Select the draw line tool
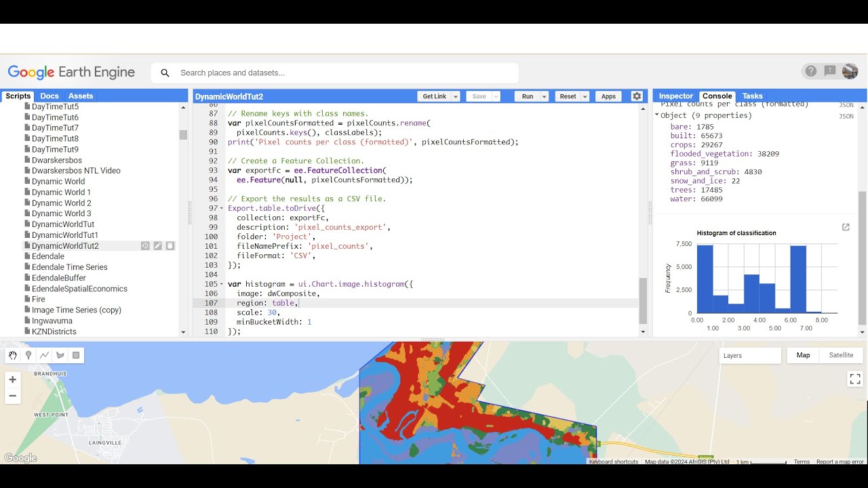 pos(44,355)
